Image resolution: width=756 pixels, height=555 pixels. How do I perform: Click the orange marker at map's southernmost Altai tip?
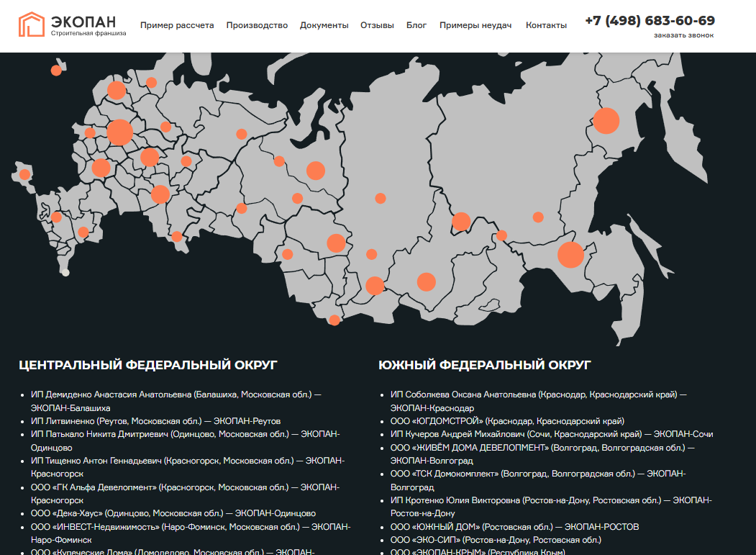click(334, 320)
